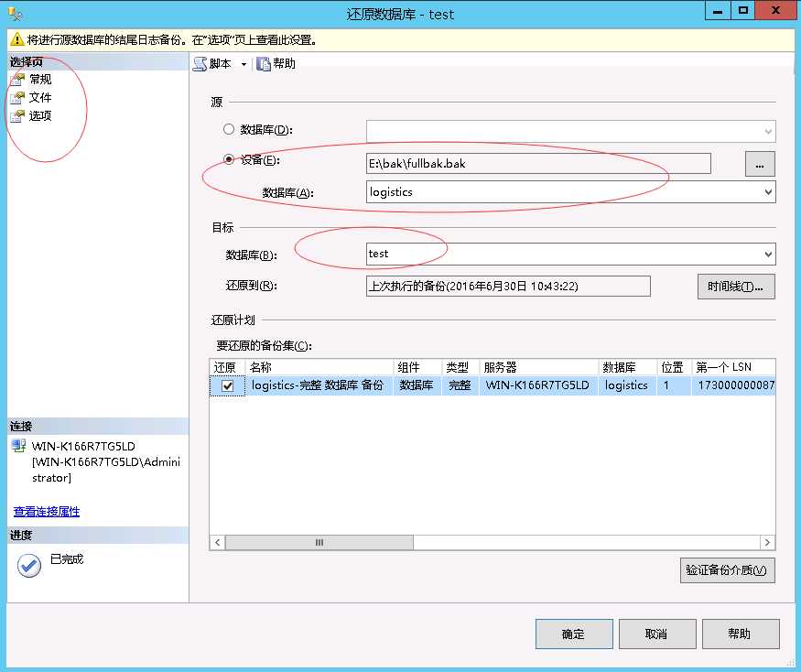Click the 数据库 component cell in grid
Image resolution: width=801 pixels, height=672 pixels.
click(417, 385)
